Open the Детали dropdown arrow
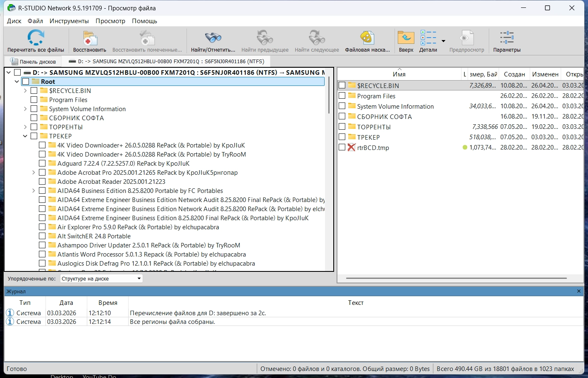 click(443, 41)
